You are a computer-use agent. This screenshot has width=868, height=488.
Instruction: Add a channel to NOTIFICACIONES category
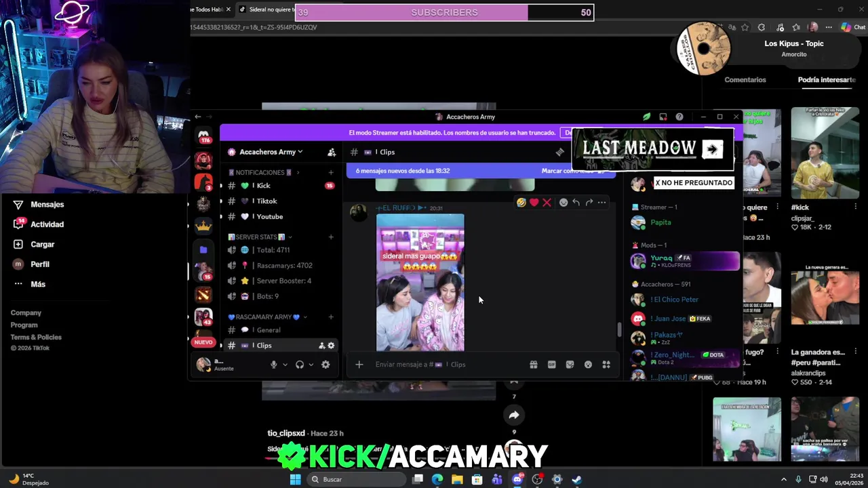tap(331, 173)
